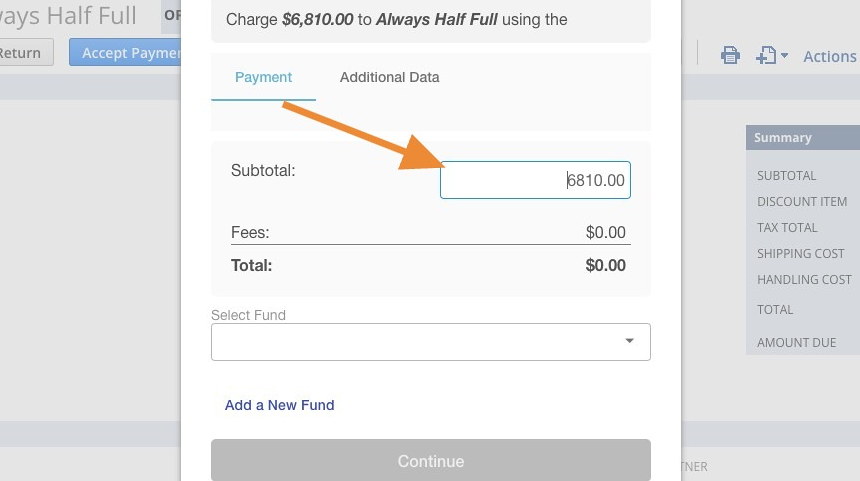Screen dimensions: 860x481
Task: Open the new document plus icon
Action: [766, 55]
